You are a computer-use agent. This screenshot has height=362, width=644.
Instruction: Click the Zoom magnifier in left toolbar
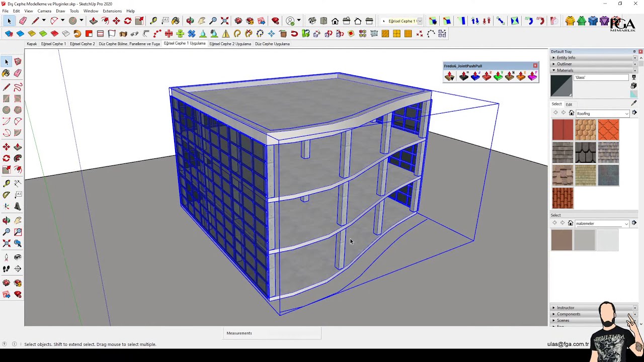click(x=6, y=232)
